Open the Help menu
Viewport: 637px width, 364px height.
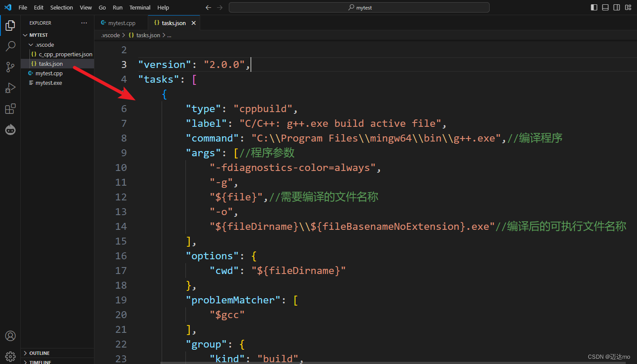(x=163, y=7)
